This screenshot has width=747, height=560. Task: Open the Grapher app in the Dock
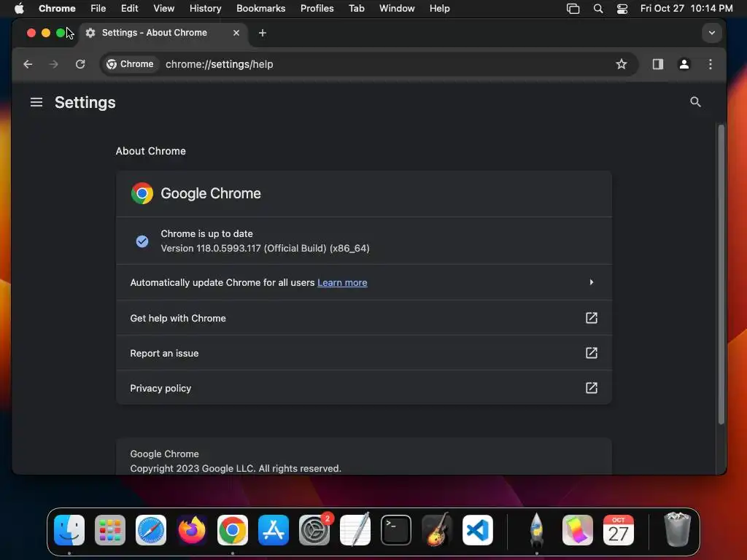coord(578,530)
